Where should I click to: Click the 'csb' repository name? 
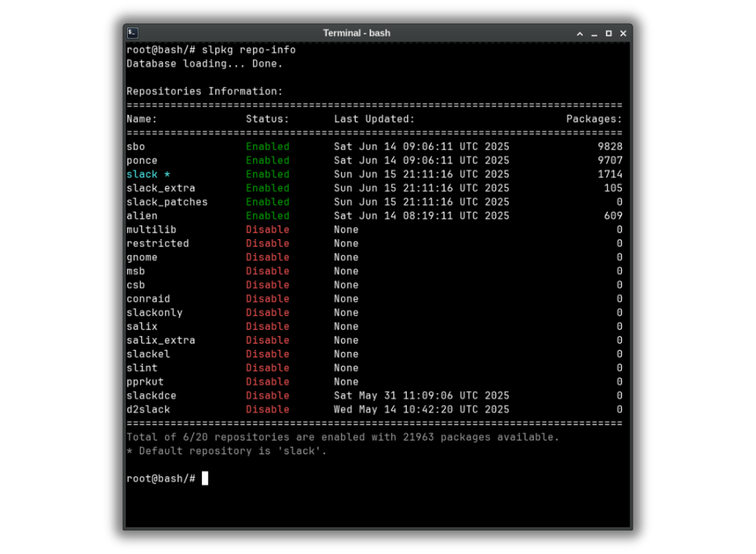click(136, 285)
